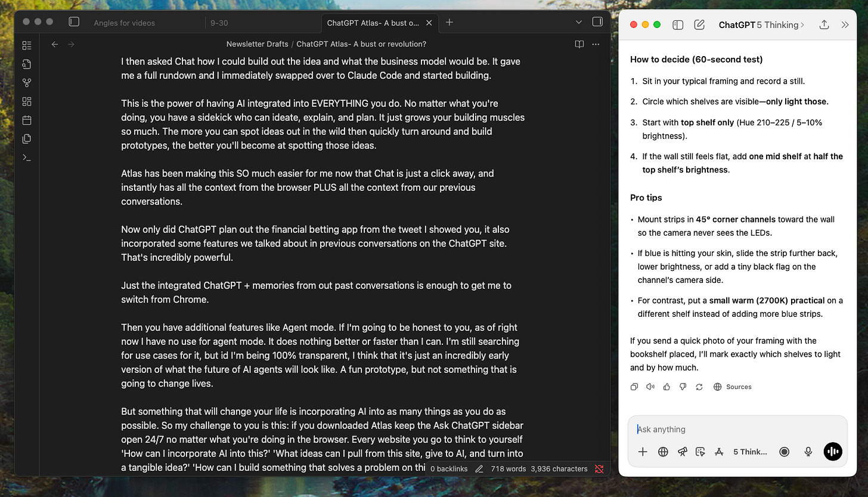Open the note's more options menu
The height and width of the screenshot is (497, 868).
[596, 44]
